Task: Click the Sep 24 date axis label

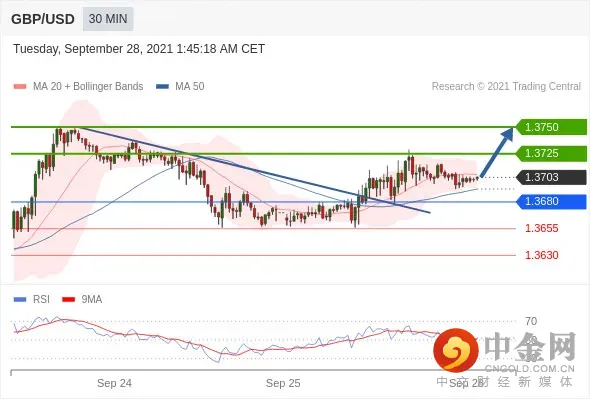Action: click(x=114, y=383)
